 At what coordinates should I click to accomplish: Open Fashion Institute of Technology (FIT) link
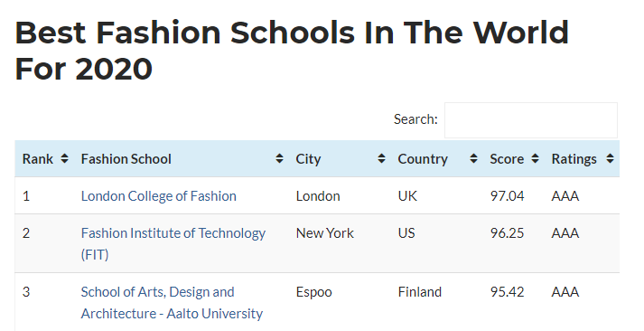(x=173, y=244)
